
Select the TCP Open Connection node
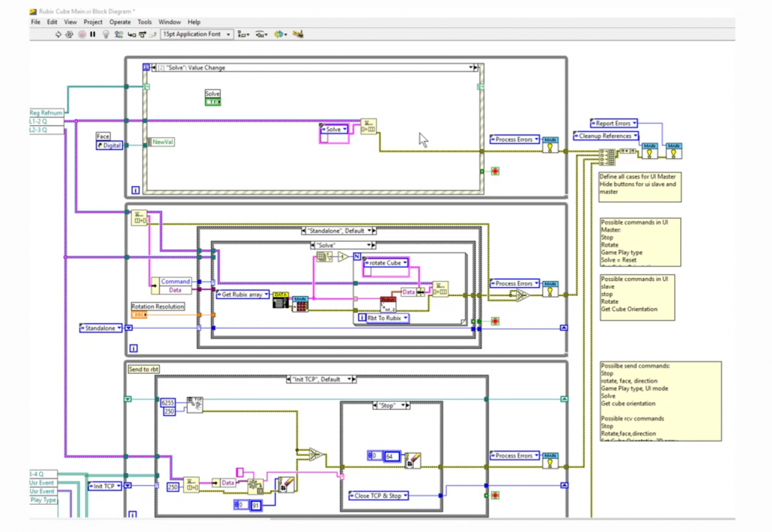tap(195, 405)
